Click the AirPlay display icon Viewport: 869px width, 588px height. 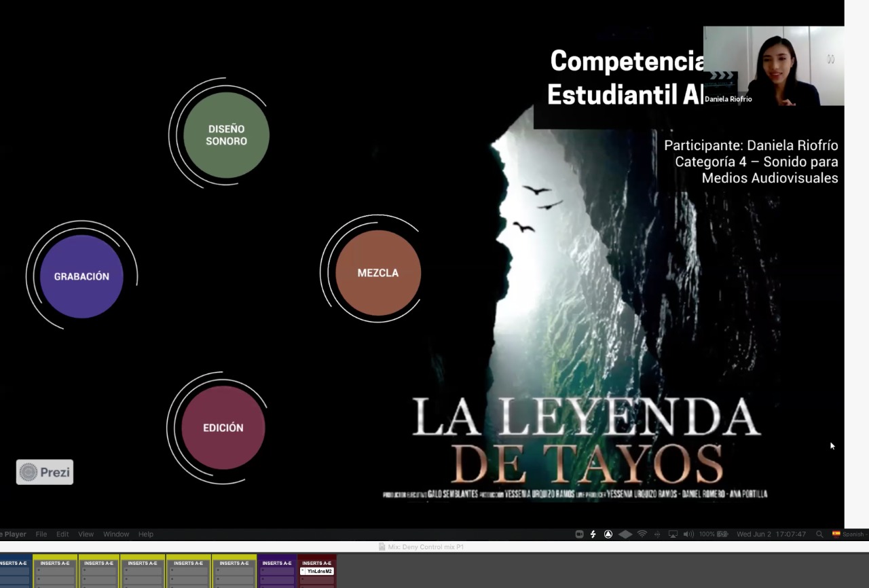(x=673, y=534)
